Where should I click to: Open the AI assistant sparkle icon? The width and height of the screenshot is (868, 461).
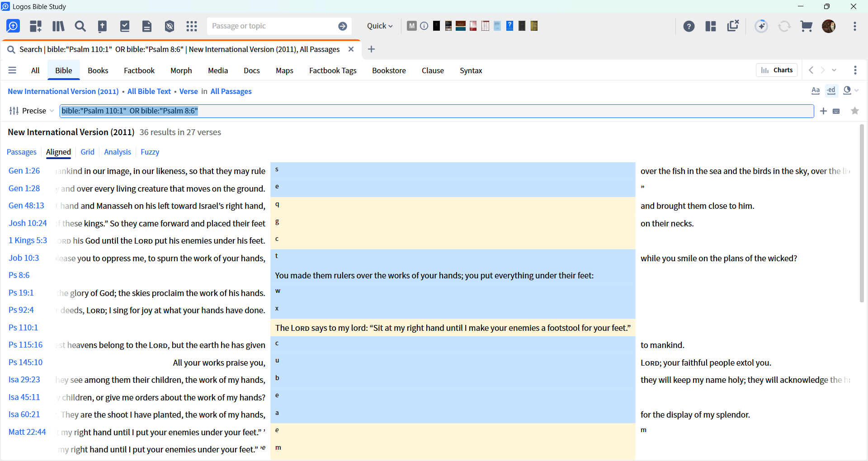[x=761, y=26]
